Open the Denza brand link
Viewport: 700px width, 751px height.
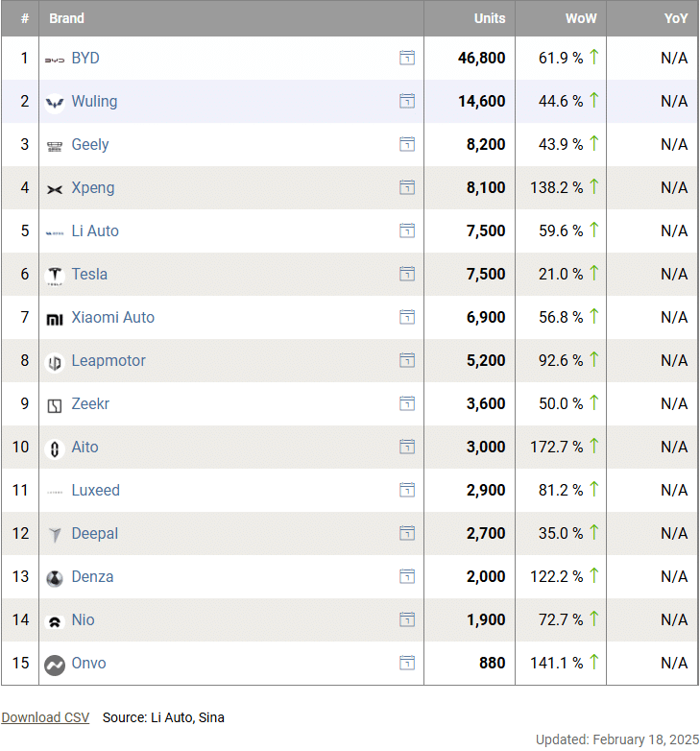click(92, 577)
